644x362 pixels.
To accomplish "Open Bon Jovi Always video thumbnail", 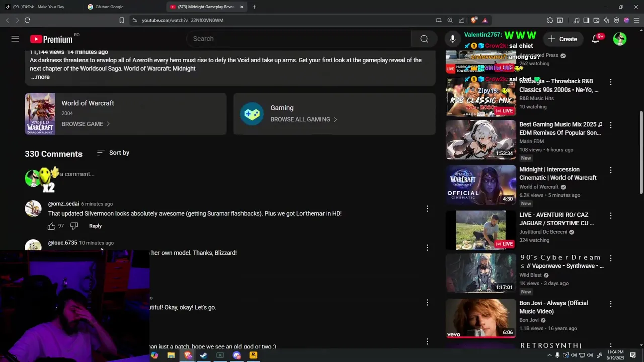I will pos(481,318).
